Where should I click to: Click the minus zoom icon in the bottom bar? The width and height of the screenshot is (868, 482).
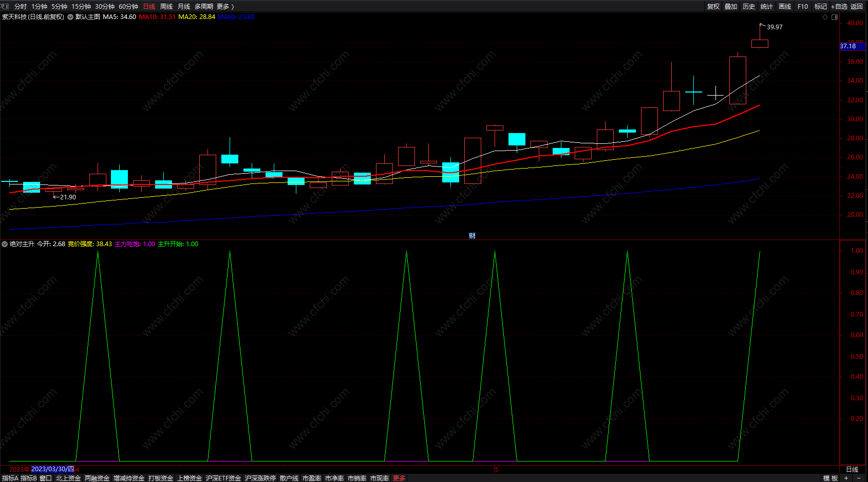click(859, 478)
